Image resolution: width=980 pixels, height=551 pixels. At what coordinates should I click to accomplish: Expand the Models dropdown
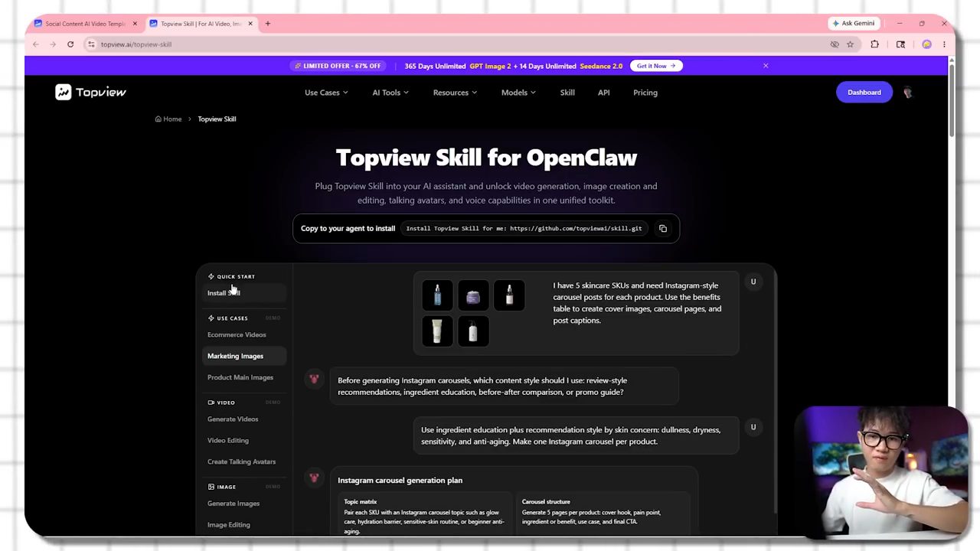pos(518,93)
